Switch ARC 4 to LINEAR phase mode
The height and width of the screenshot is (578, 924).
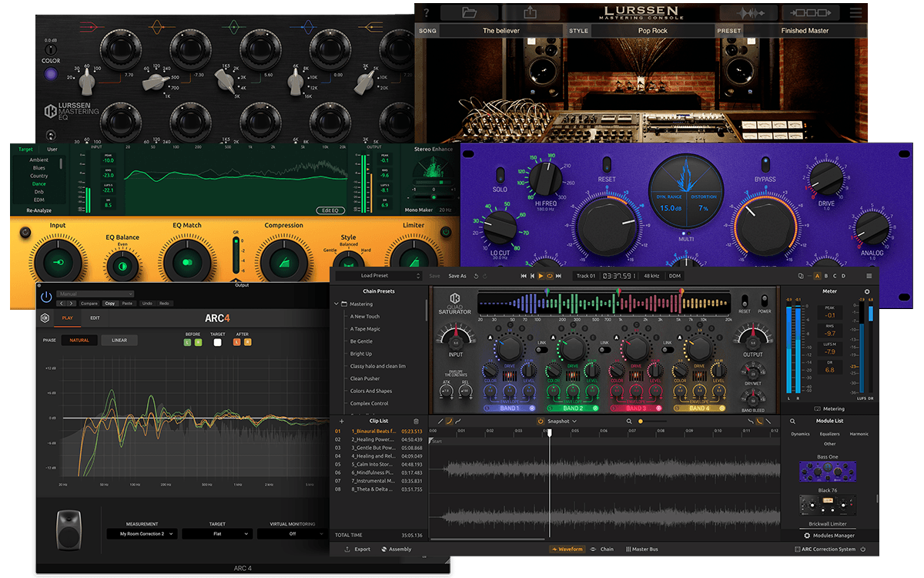click(x=119, y=340)
